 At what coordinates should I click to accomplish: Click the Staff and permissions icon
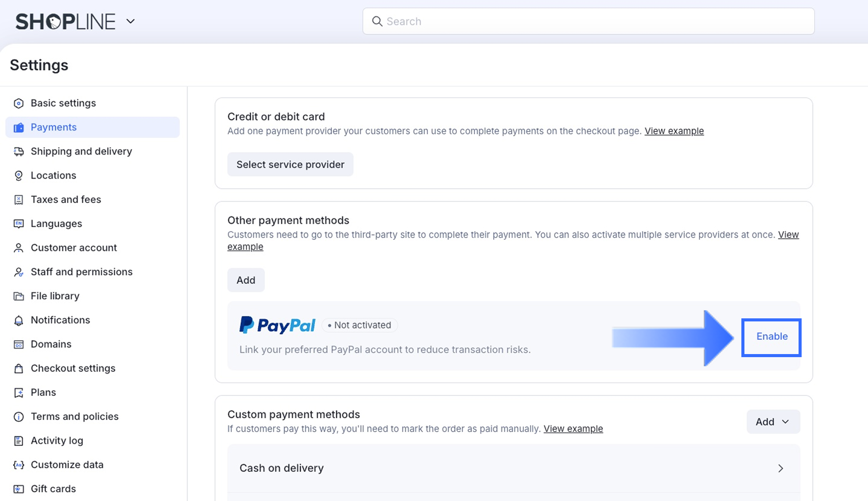click(19, 272)
